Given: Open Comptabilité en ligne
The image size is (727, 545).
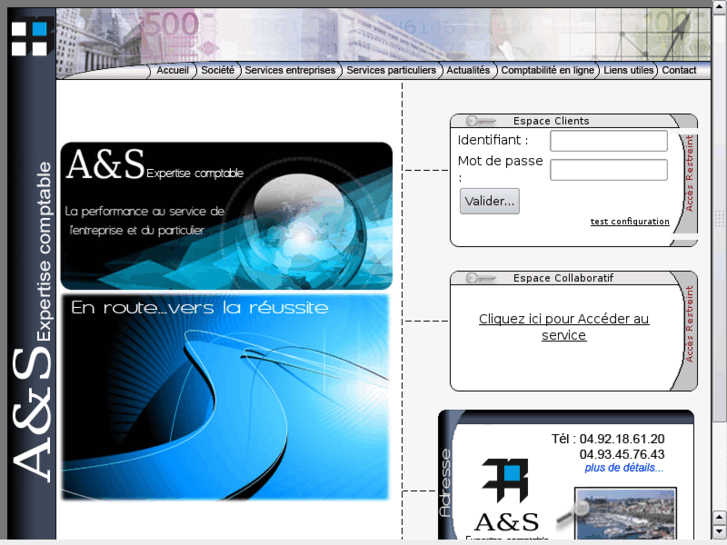Looking at the screenshot, I should [x=547, y=71].
